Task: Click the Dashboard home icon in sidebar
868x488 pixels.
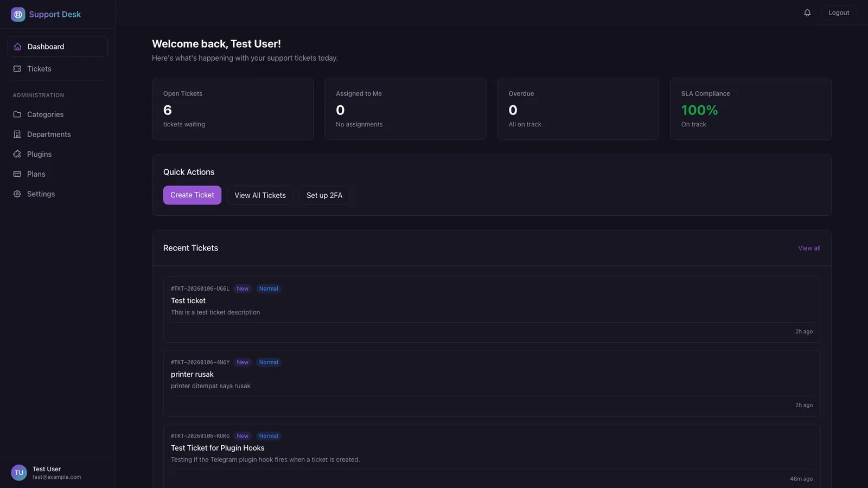Action: (17, 47)
